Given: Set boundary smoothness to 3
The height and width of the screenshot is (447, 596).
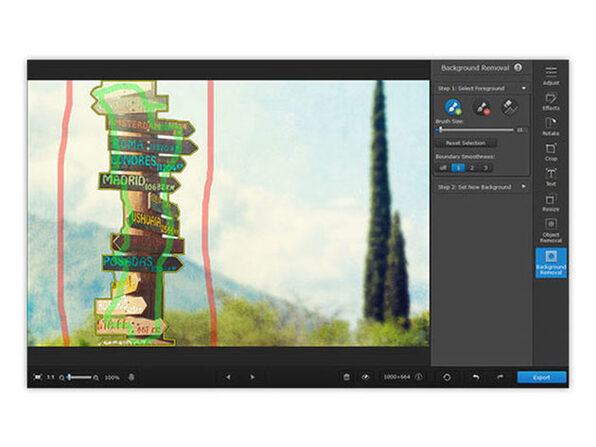Looking at the screenshot, I should [x=485, y=168].
